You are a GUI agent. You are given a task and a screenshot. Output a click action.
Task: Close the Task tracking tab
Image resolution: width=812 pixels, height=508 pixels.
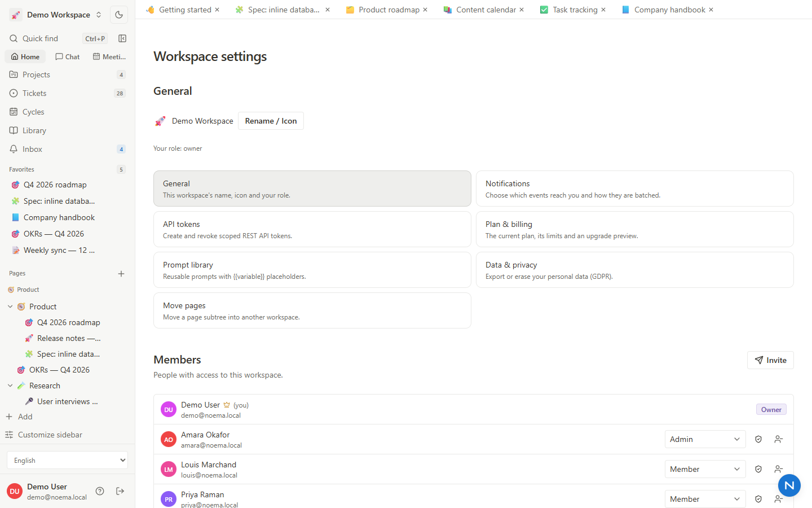[x=603, y=10]
